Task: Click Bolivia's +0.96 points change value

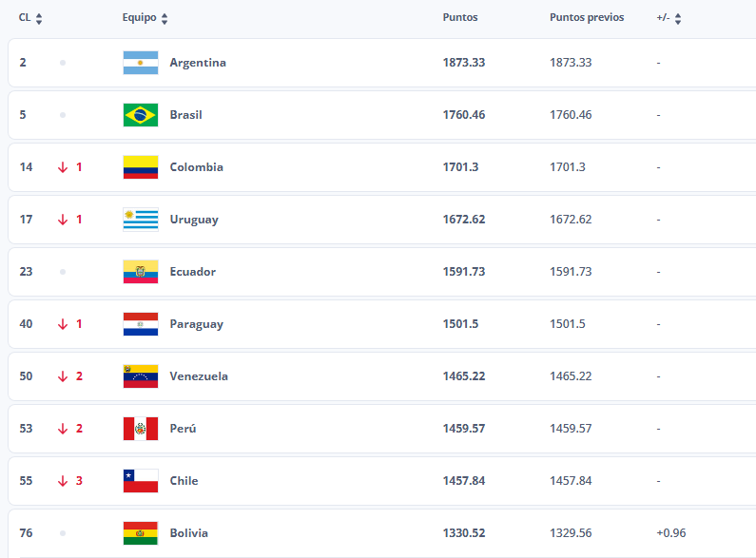Action: pyautogui.click(x=672, y=533)
